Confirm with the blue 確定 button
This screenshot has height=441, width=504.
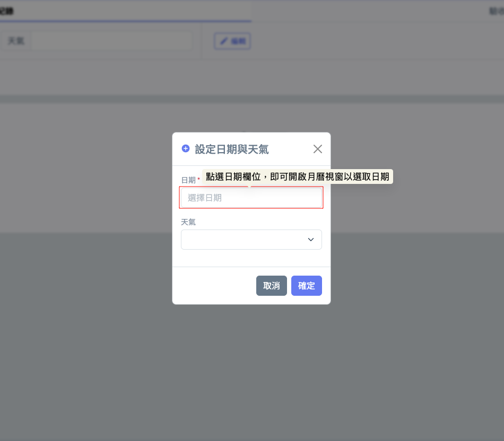click(x=306, y=286)
